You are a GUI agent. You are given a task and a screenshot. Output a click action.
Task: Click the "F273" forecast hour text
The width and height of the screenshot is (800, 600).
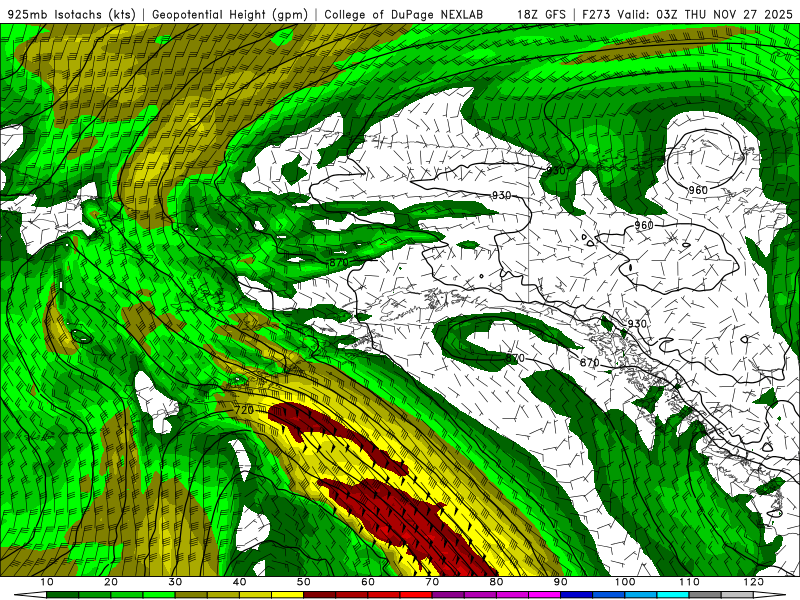click(x=597, y=14)
